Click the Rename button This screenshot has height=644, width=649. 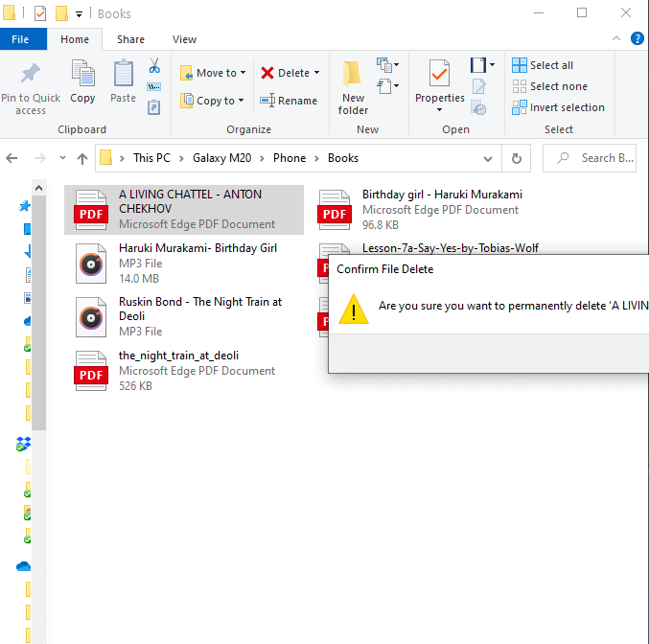coord(288,101)
